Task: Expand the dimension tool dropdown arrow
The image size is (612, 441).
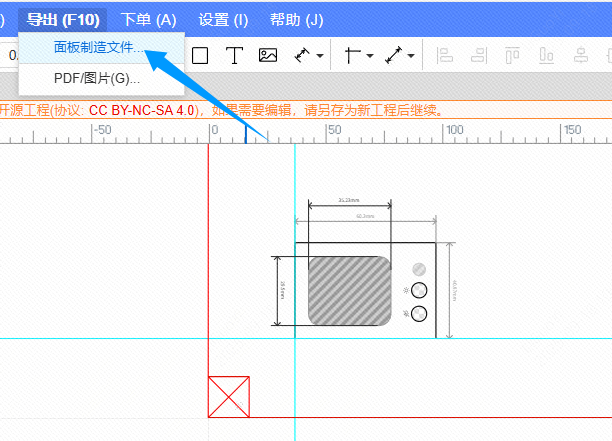Action: 320,57
